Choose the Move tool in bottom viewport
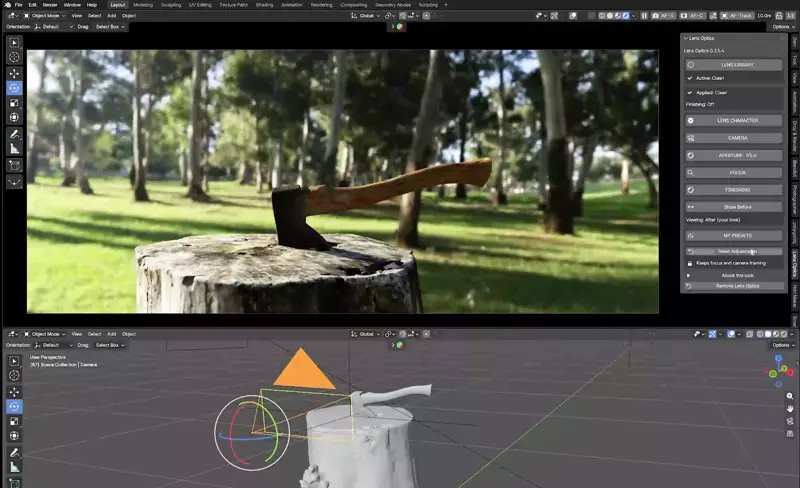This screenshot has width=800, height=488. click(14, 392)
